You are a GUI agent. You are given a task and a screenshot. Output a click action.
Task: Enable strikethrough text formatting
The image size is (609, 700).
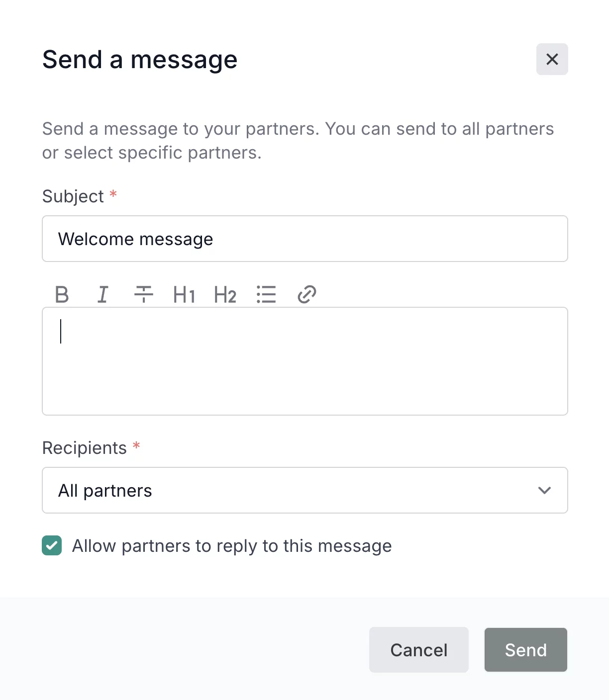143,294
